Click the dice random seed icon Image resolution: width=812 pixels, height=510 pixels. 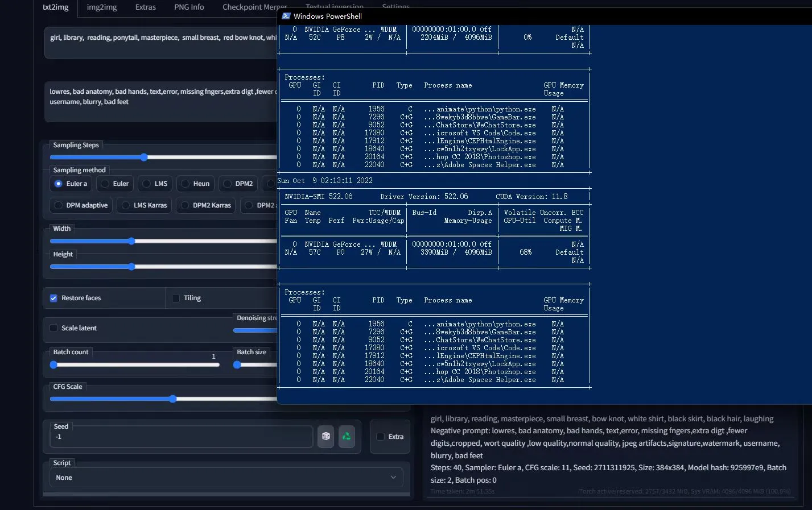[x=325, y=436]
